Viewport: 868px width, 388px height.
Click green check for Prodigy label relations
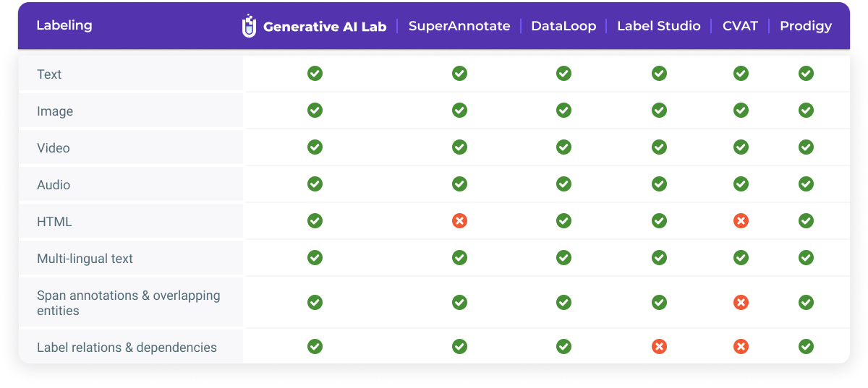(x=806, y=347)
